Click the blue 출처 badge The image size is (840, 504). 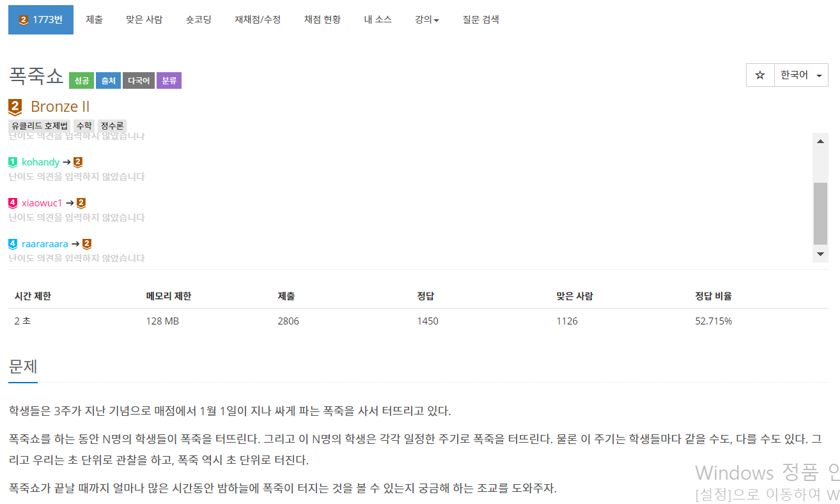pos(108,80)
